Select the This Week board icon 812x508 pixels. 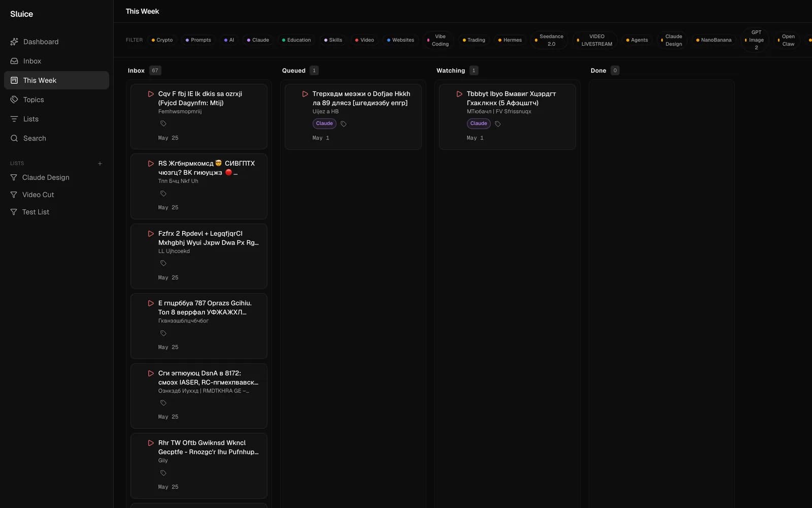click(x=14, y=80)
